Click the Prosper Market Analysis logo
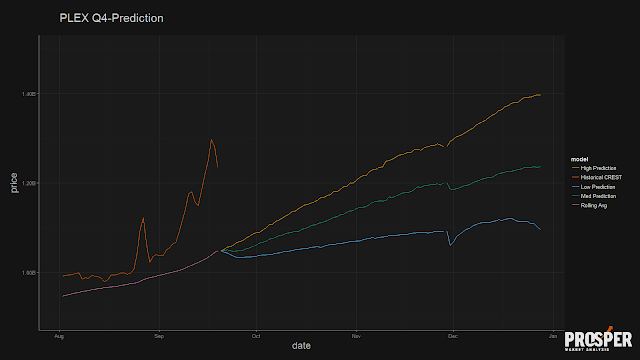640x360 pixels. point(598,339)
